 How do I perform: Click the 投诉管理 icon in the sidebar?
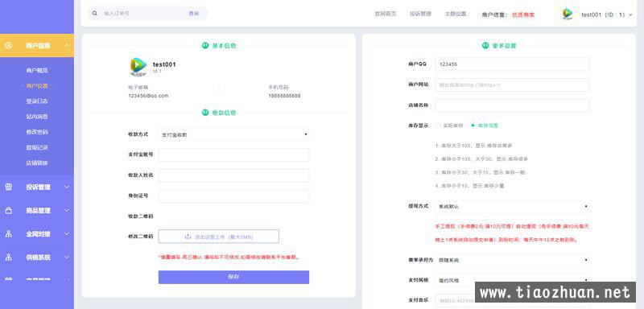point(9,187)
